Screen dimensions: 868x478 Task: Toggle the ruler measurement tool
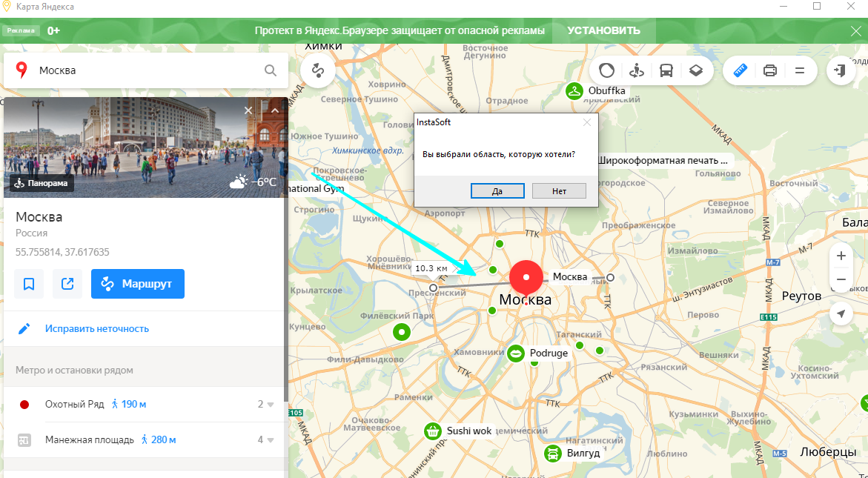point(740,70)
